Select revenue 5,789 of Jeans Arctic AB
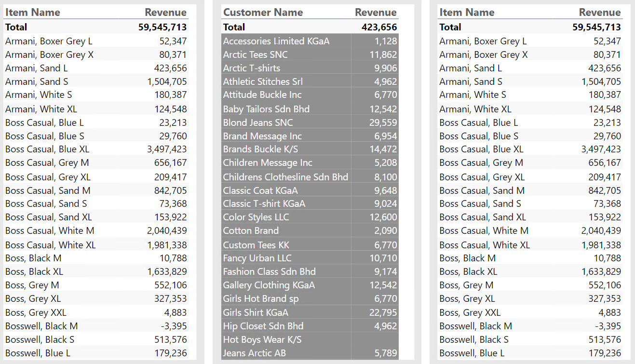635x364 pixels. tap(386, 353)
